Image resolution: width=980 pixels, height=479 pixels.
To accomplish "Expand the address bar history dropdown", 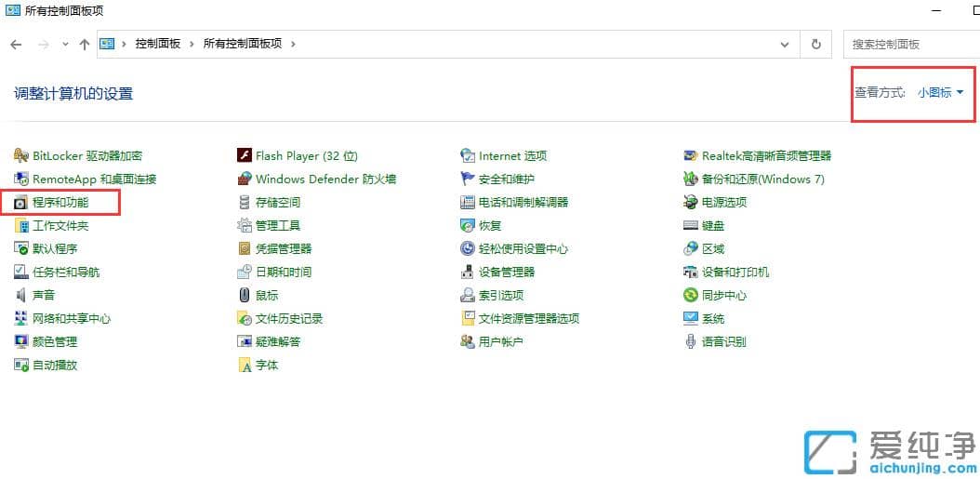I will click(785, 44).
